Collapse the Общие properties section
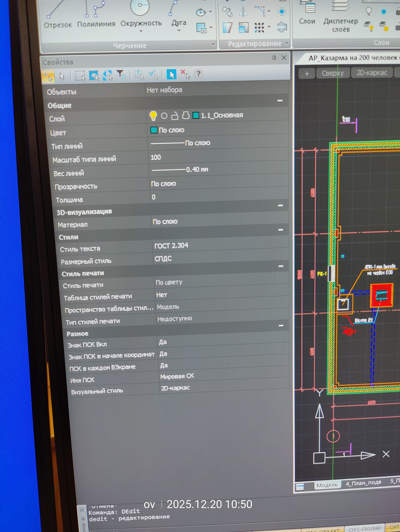 coord(280,100)
